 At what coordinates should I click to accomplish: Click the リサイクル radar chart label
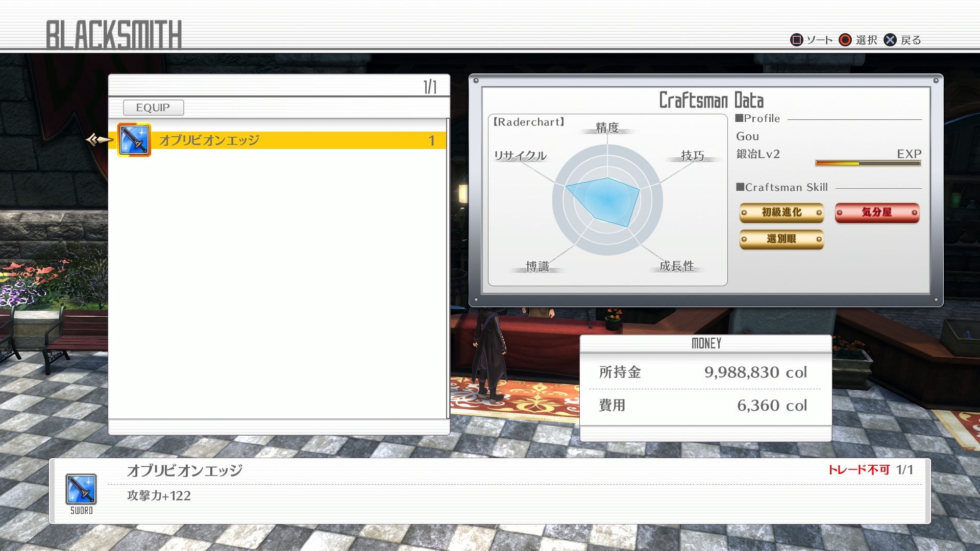pyautogui.click(x=520, y=156)
